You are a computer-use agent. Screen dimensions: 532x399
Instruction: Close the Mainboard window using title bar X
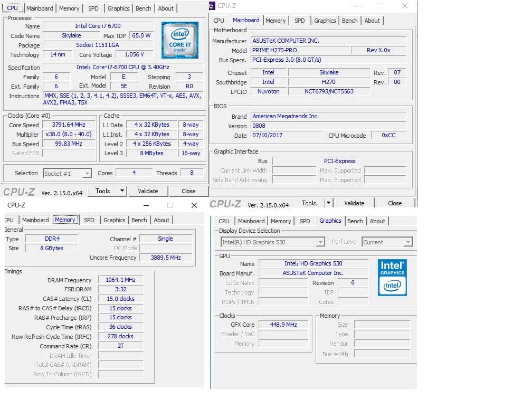pyautogui.click(x=404, y=6)
